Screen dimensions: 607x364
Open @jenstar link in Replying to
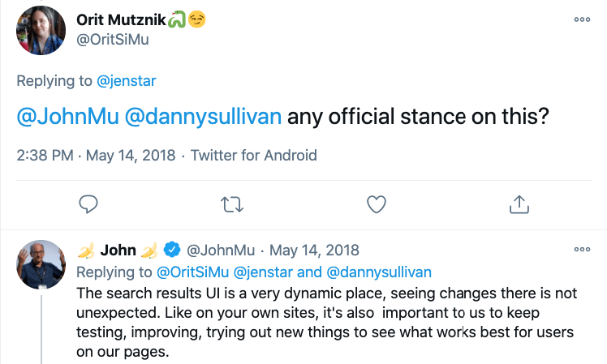131,80
